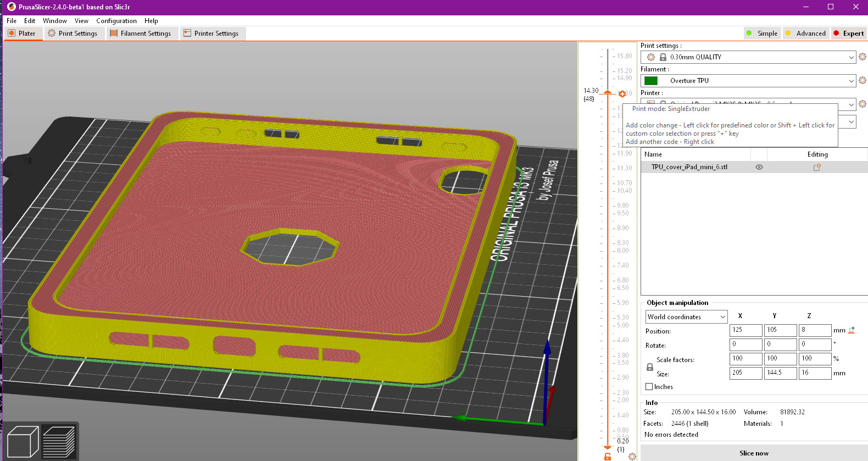Click the Size Z field showing 16
Image resolution: width=868 pixels, height=461 pixels.
tap(815, 373)
